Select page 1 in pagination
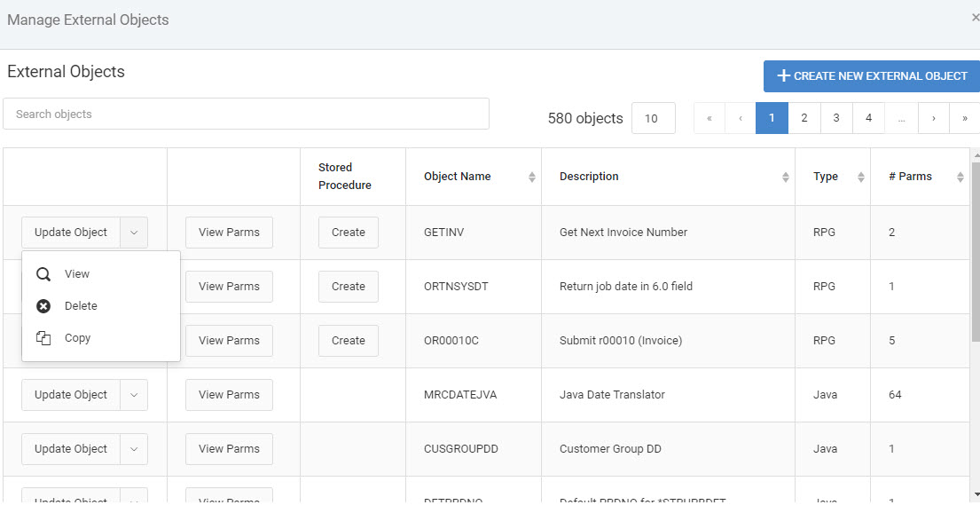980x513 pixels. (x=772, y=118)
